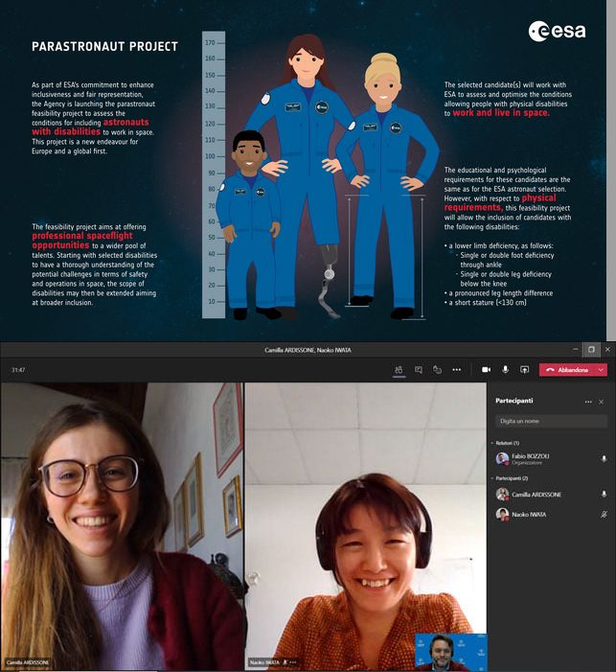This screenshot has width=616, height=672.
Task: Close the Teams meeting window
Action: coord(607,349)
